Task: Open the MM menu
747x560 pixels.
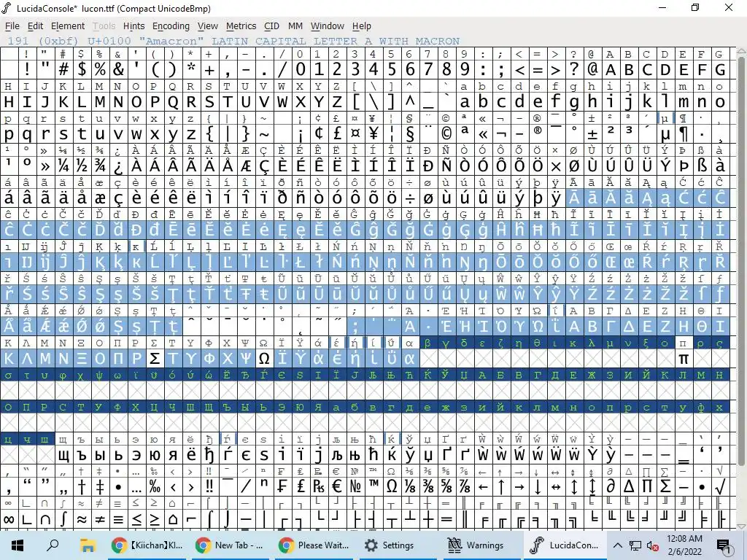Action: [x=295, y=26]
